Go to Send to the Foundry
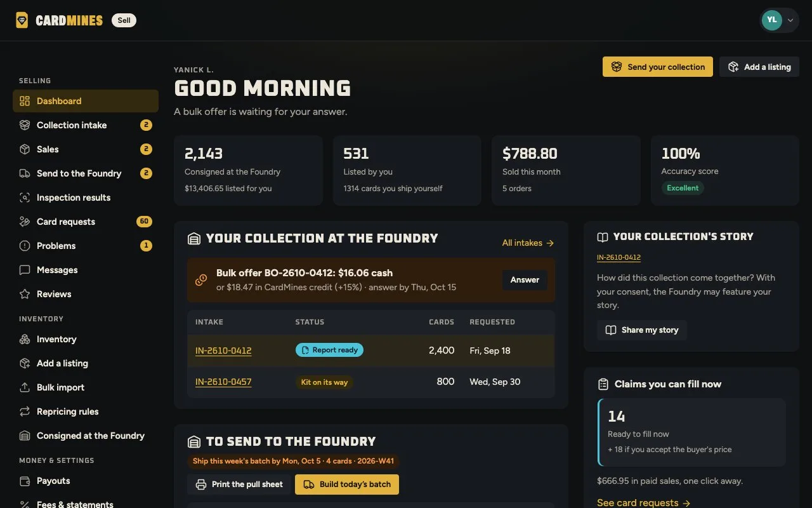Screen dimensions: 812x508 pos(86,173)
